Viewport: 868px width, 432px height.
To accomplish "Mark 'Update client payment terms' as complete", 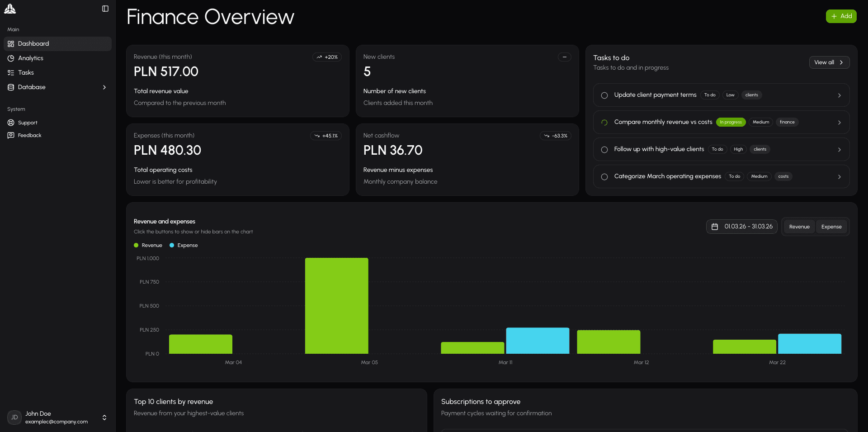I will pos(604,95).
